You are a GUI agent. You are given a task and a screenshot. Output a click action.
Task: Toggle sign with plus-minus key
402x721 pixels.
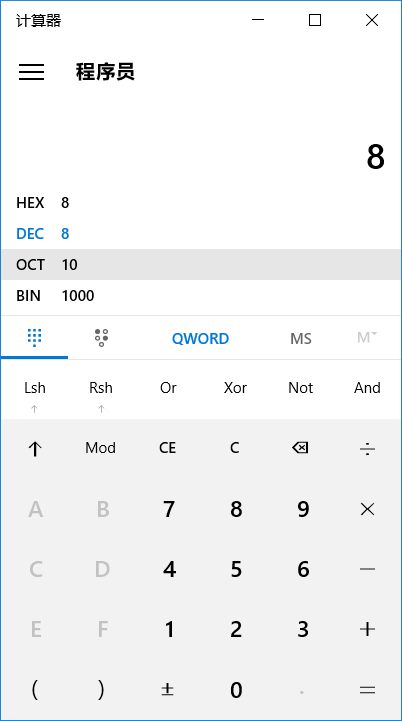(x=168, y=690)
